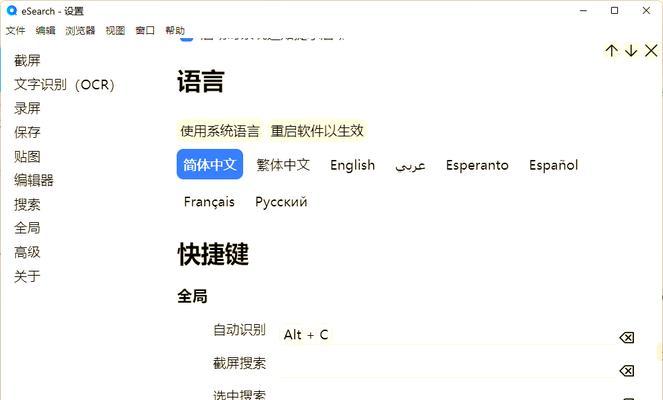Clear the 截屏搜索 shortcut with backspace icon
The width and height of the screenshot is (663, 400).
pos(627,371)
